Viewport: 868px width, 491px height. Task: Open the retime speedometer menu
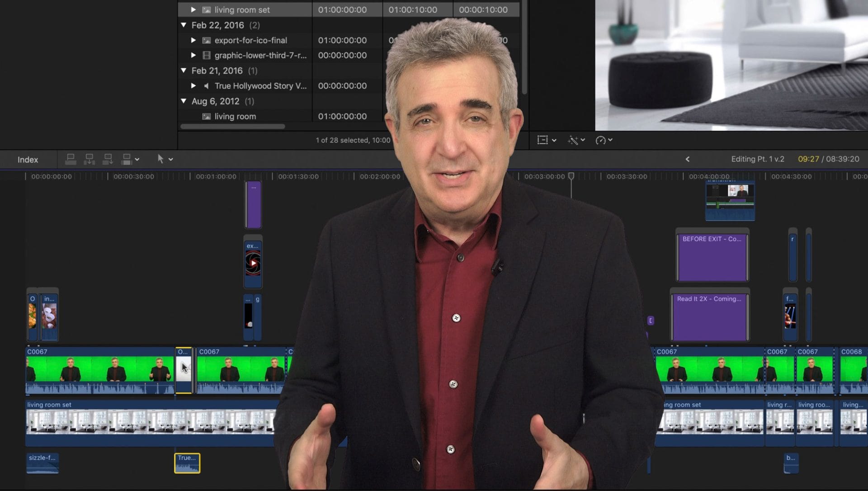point(600,140)
